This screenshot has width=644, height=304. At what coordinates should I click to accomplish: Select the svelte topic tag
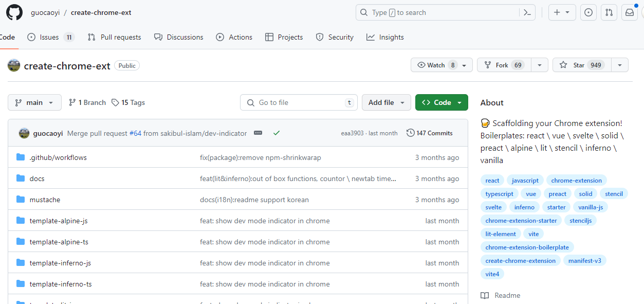point(493,207)
